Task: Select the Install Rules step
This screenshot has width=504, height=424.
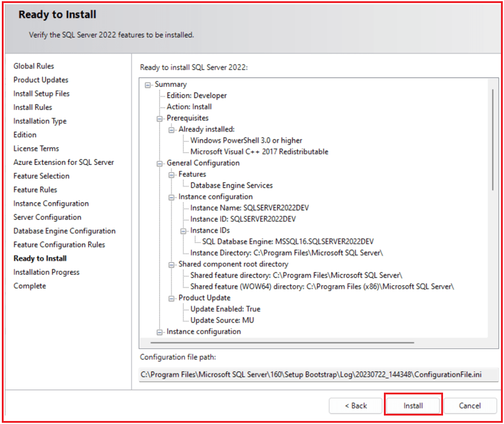Action: tap(33, 108)
